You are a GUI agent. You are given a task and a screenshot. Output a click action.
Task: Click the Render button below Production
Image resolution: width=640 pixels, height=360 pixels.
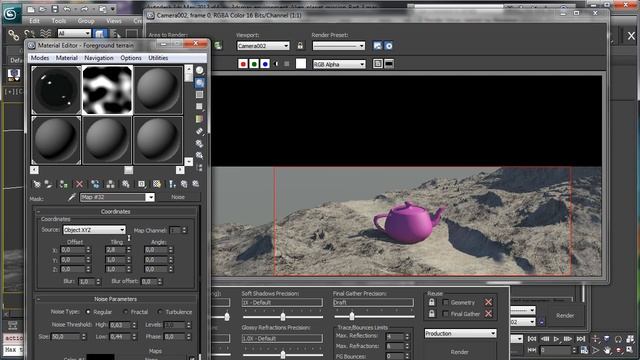[x=460, y=352]
